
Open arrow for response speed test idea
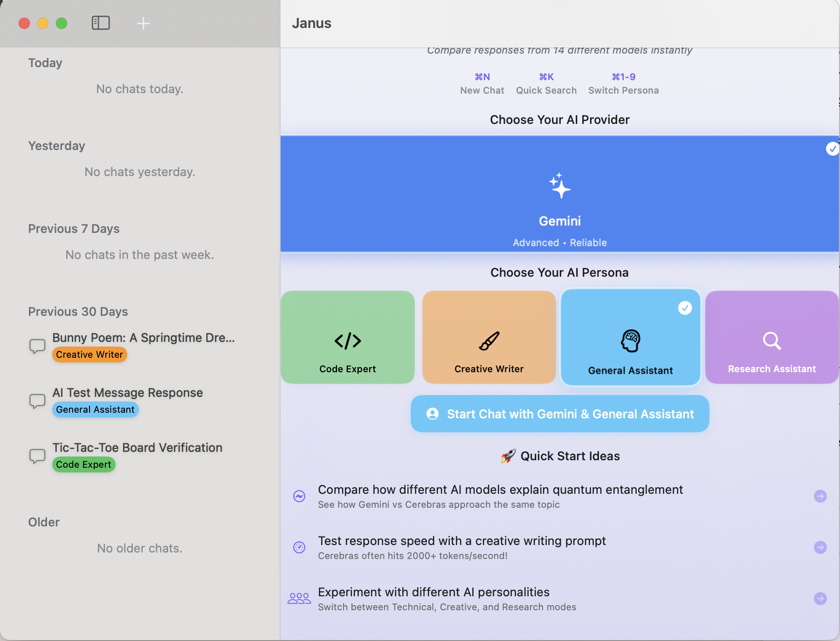(x=820, y=547)
